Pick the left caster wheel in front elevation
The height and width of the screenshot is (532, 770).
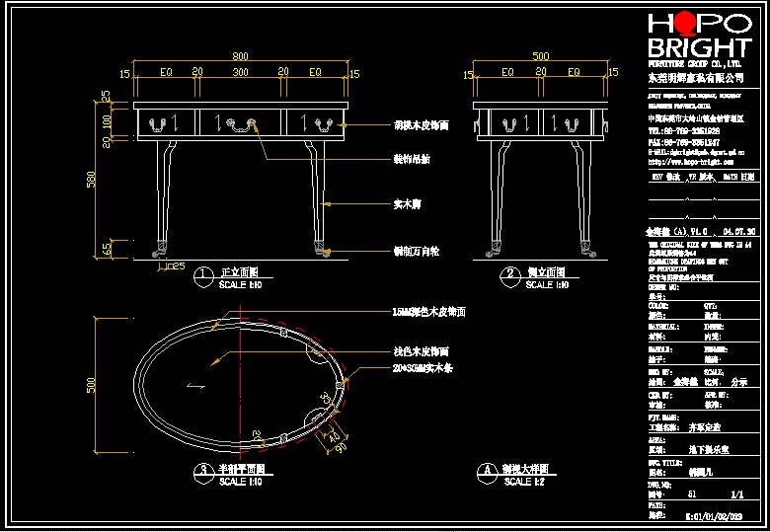[x=160, y=249]
